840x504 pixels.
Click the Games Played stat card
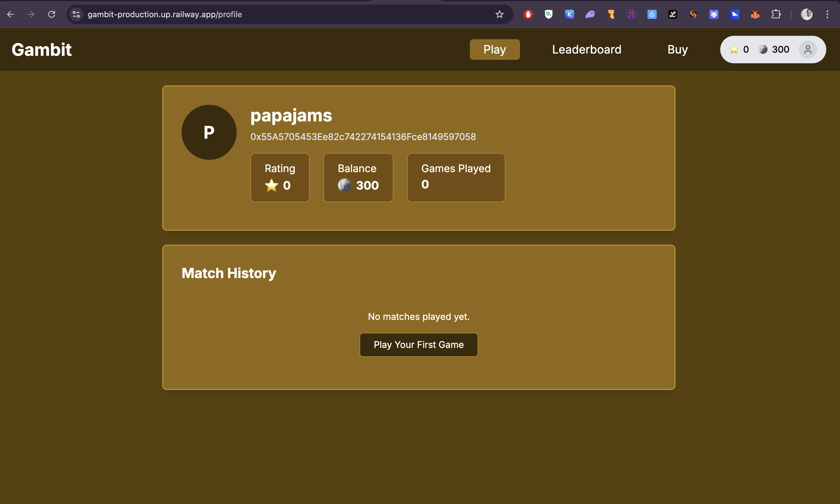(456, 178)
